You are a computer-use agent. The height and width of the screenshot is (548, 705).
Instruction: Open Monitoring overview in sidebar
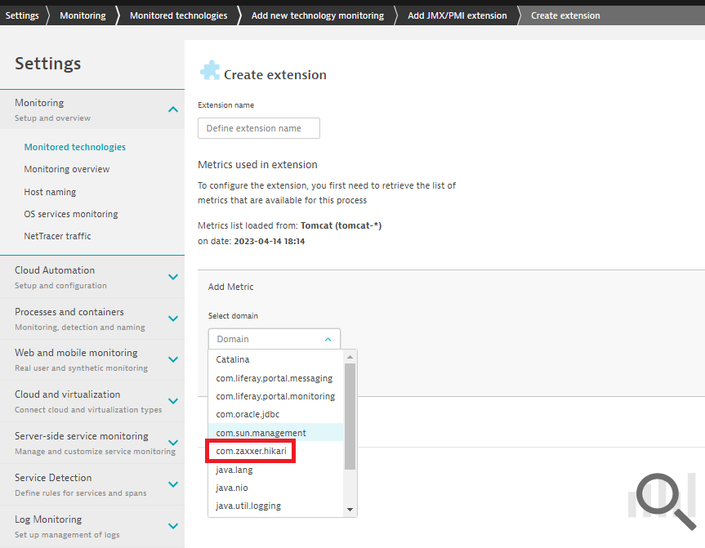(x=67, y=169)
